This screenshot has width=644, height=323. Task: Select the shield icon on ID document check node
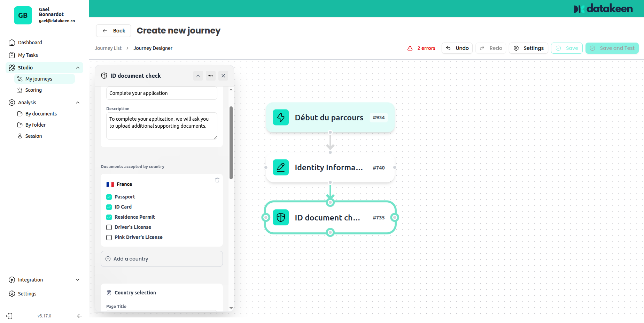point(281,217)
